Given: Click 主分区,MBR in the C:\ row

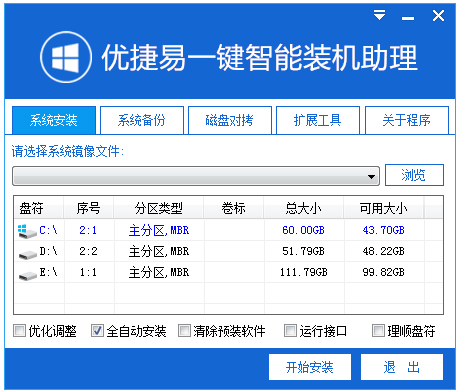Looking at the screenshot, I should pos(159,231).
